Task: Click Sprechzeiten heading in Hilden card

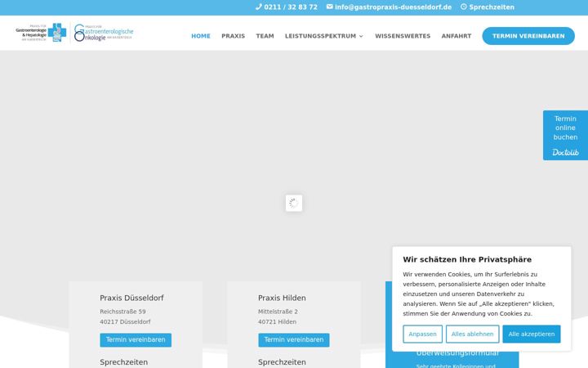Action: 282,362
